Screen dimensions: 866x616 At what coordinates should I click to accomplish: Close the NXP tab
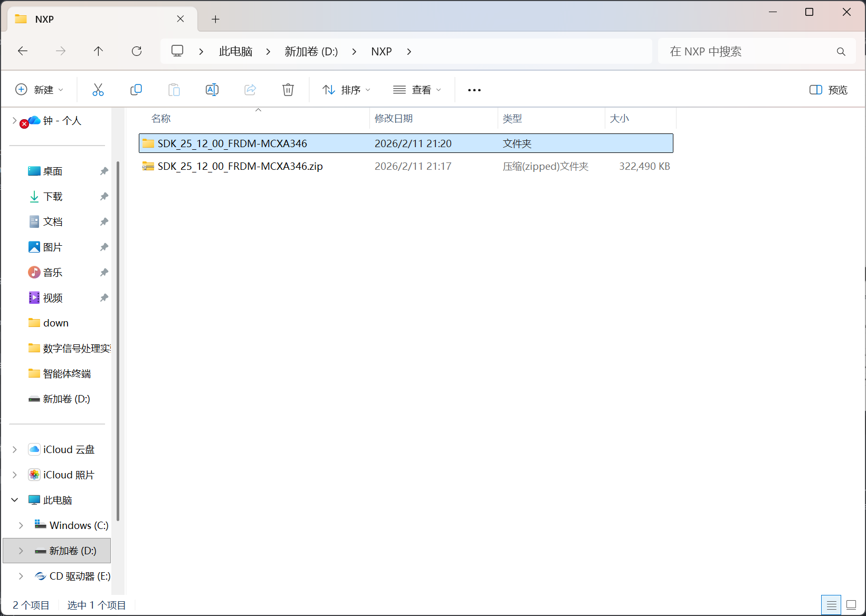click(x=180, y=19)
